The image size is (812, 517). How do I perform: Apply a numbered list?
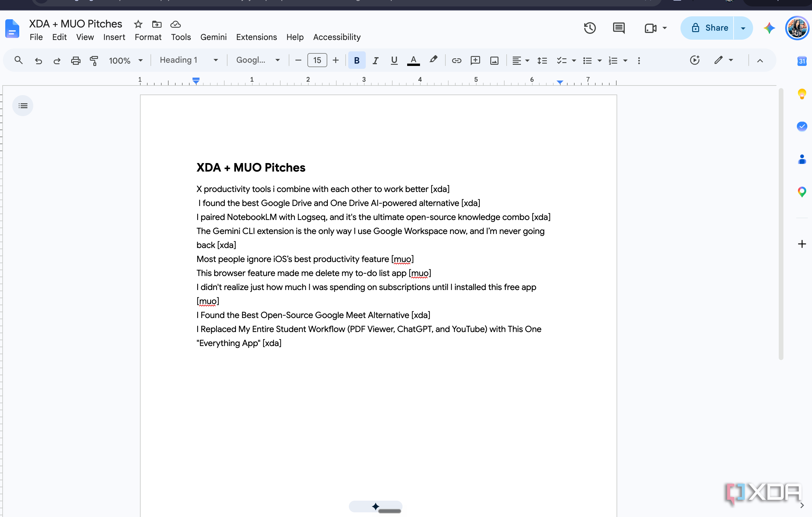[613, 60]
